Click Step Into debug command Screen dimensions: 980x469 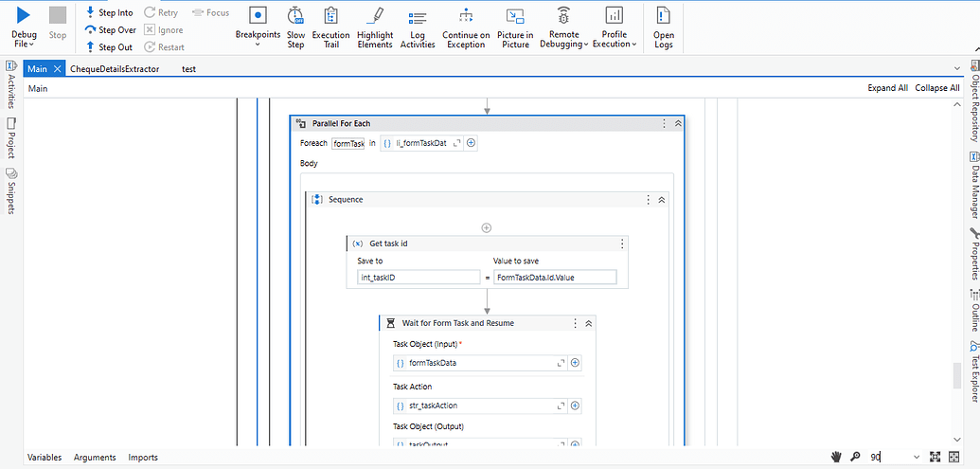(109, 12)
